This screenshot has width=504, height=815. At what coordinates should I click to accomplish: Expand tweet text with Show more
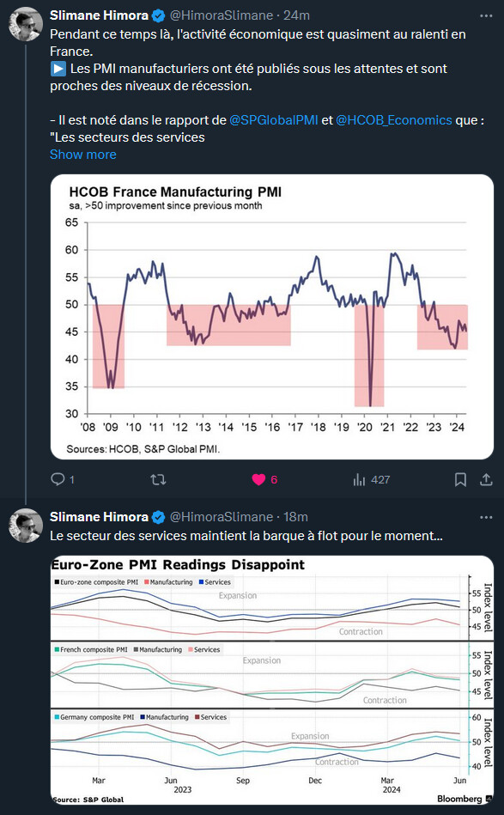point(83,155)
